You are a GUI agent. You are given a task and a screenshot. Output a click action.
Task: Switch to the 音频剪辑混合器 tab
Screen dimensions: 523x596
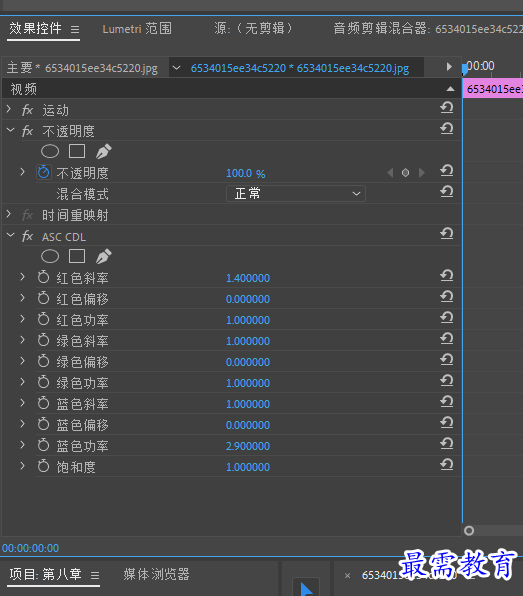(428, 29)
